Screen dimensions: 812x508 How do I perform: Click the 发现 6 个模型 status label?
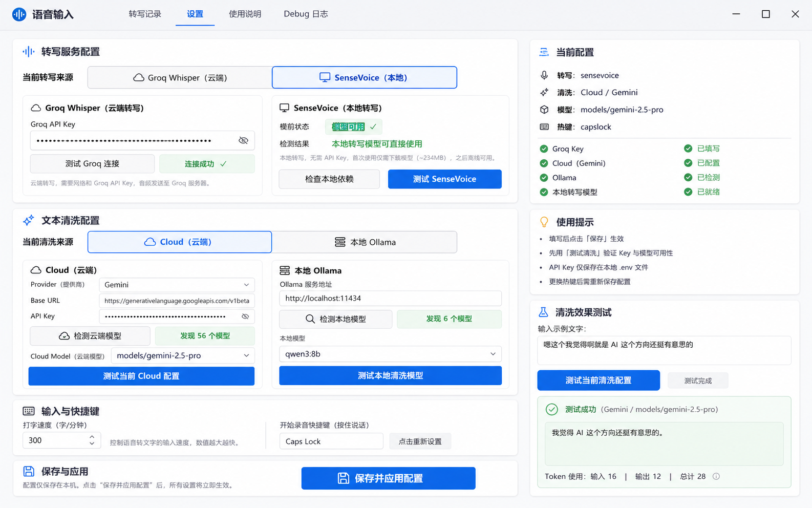(449, 319)
